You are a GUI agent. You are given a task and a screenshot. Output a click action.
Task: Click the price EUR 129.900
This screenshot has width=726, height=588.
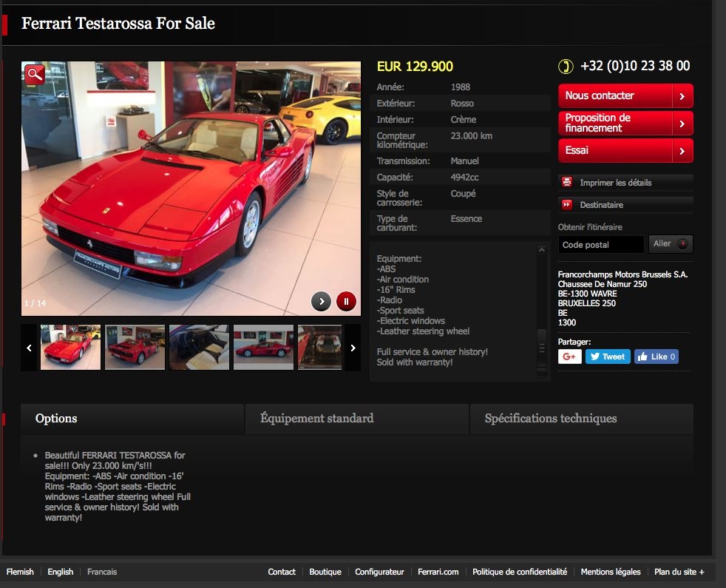click(415, 67)
